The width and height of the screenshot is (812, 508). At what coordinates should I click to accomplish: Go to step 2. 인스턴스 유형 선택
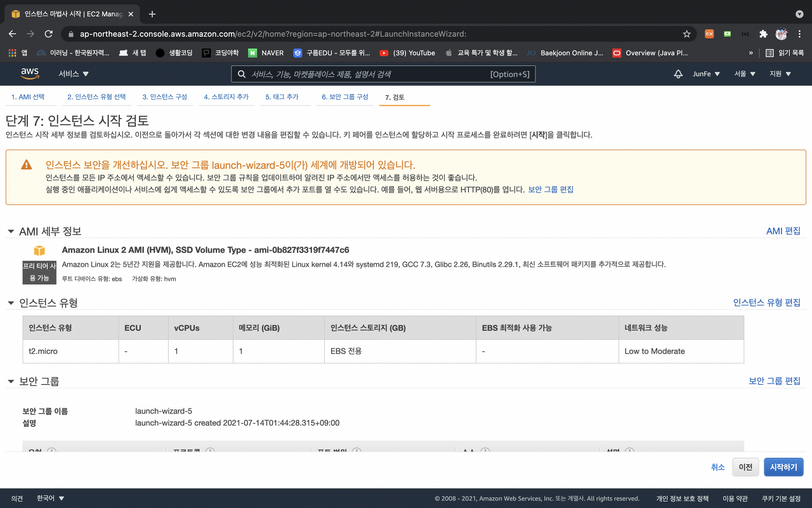tap(96, 97)
